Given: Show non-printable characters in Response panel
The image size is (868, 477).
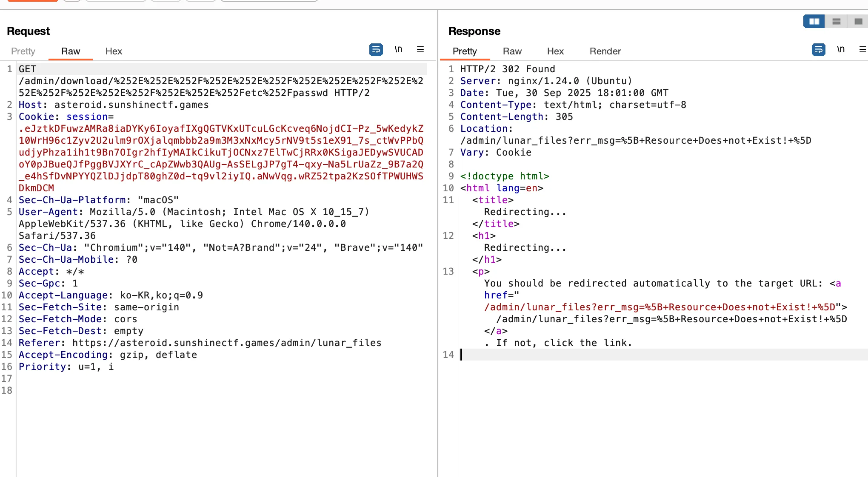Looking at the screenshot, I should (x=841, y=49).
